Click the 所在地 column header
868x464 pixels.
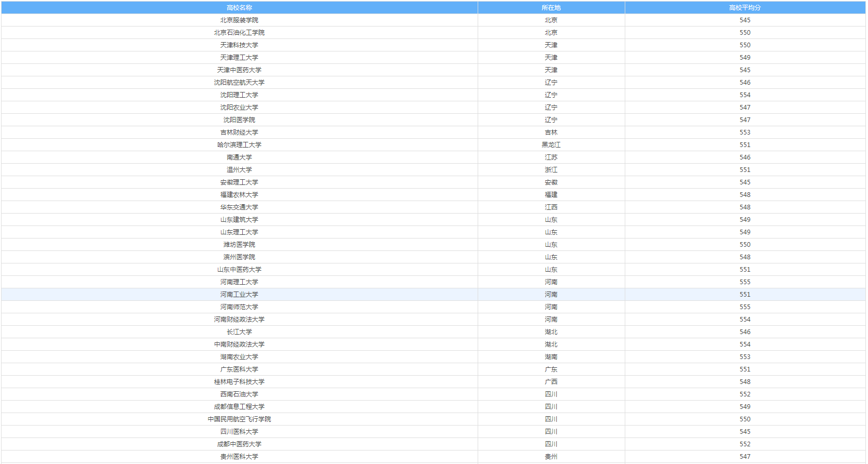point(551,8)
